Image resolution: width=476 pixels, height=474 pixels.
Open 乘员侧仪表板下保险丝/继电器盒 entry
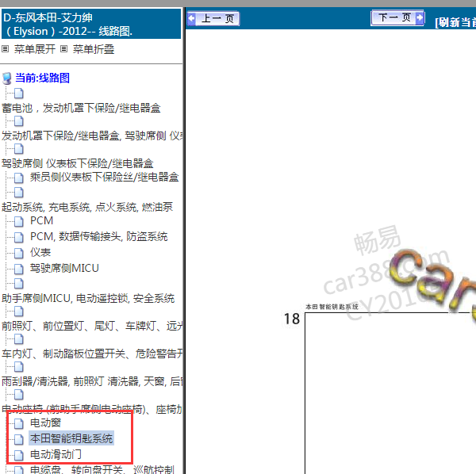pos(104,177)
